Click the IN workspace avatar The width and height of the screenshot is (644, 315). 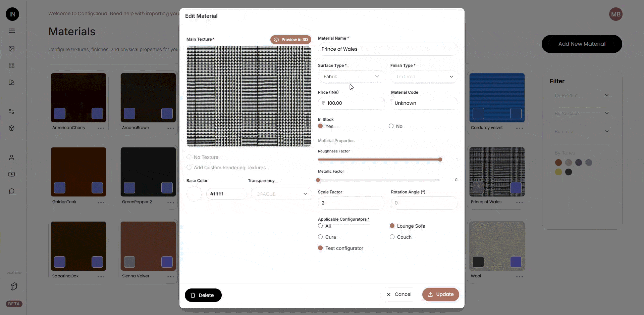pyautogui.click(x=12, y=14)
